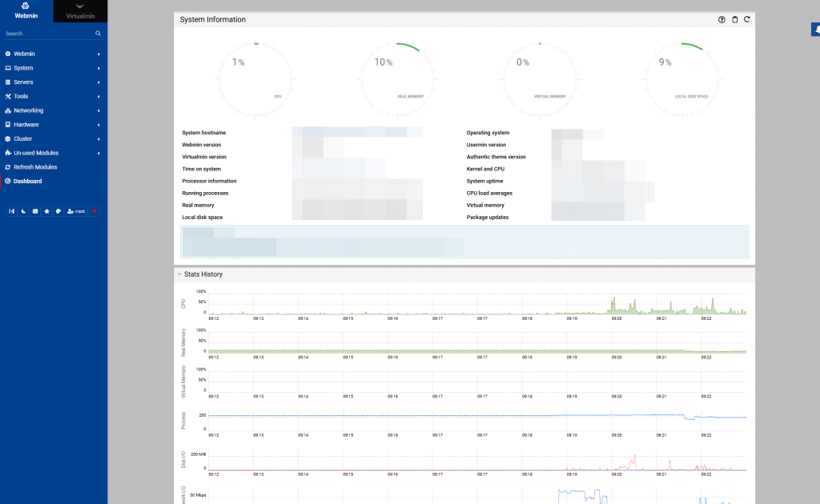Expand the System menu
Viewport: 820px width, 504px height.
tap(24, 68)
